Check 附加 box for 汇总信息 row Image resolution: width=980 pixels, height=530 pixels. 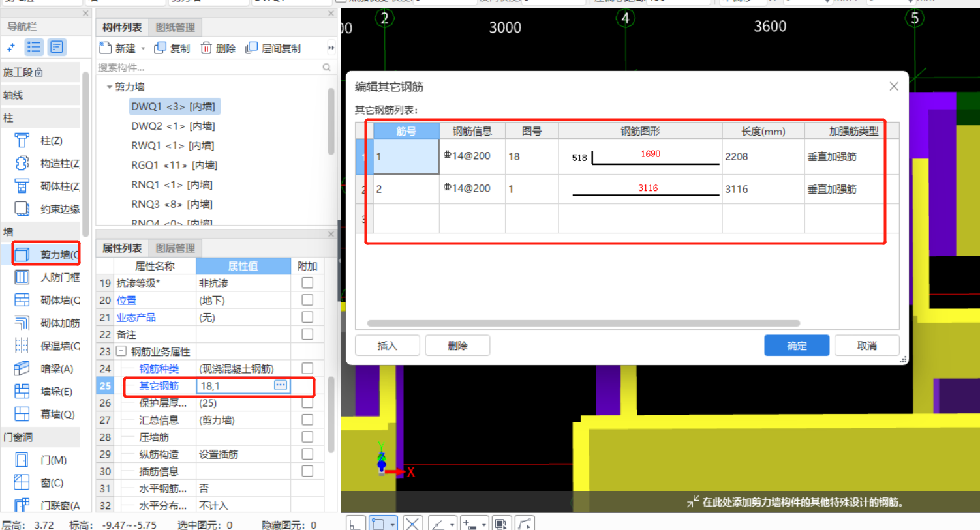click(307, 420)
